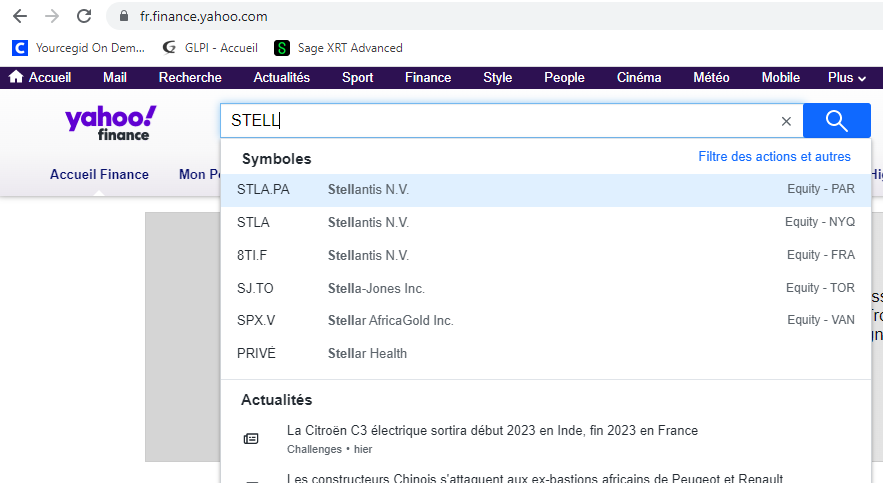Select the Accueil Finance tab

[x=99, y=175]
